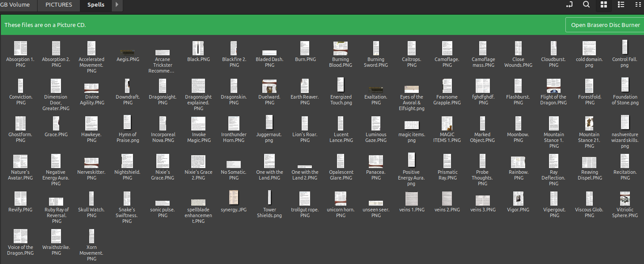Select the Ghostform.PNG file
Screen dimensions: 644x264
(x=21, y=130)
